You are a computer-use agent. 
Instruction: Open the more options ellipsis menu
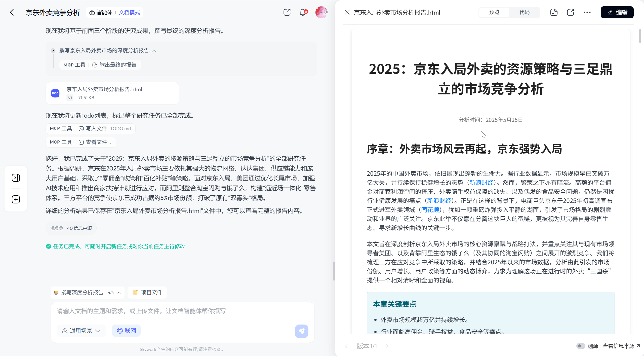click(x=587, y=12)
